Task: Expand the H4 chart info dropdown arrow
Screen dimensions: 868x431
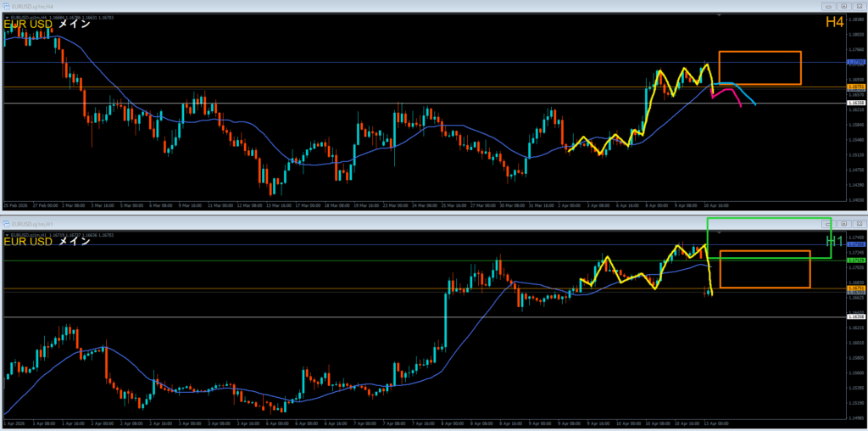Action: coord(7,15)
